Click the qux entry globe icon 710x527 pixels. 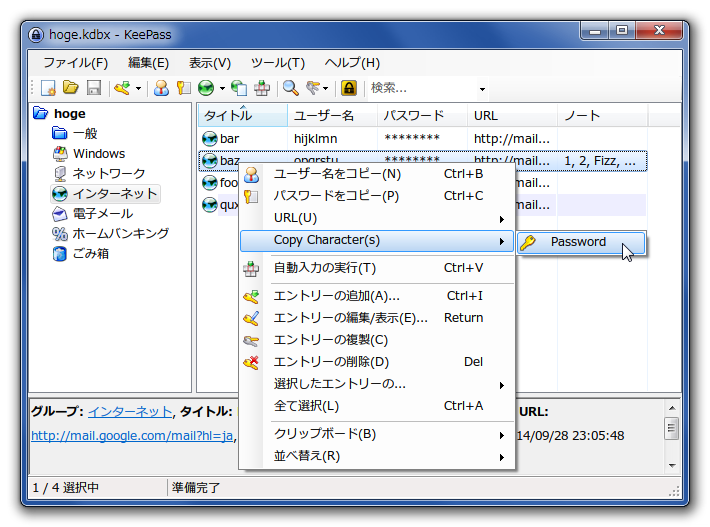tap(210, 205)
